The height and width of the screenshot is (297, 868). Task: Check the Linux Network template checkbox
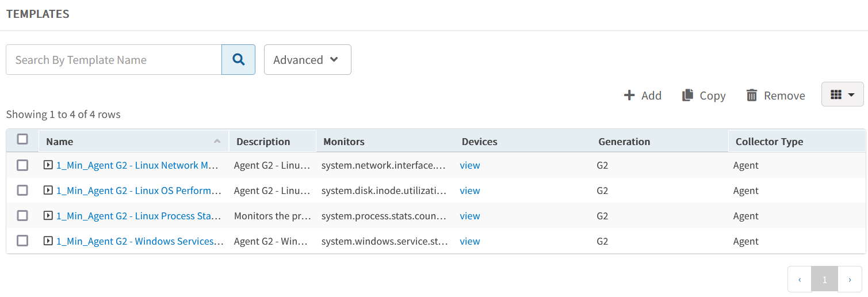pyautogui.click(x=22, y=166)
